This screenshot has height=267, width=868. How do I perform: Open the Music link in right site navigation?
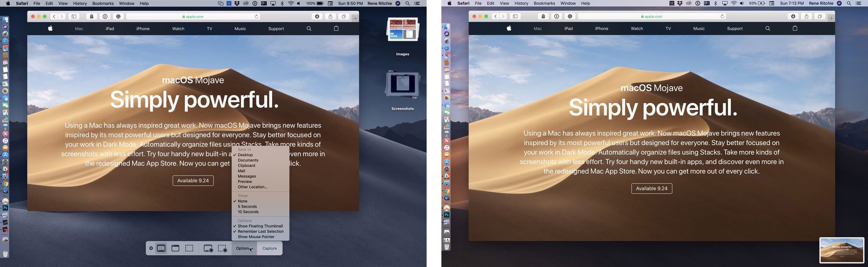coord(699,29)
